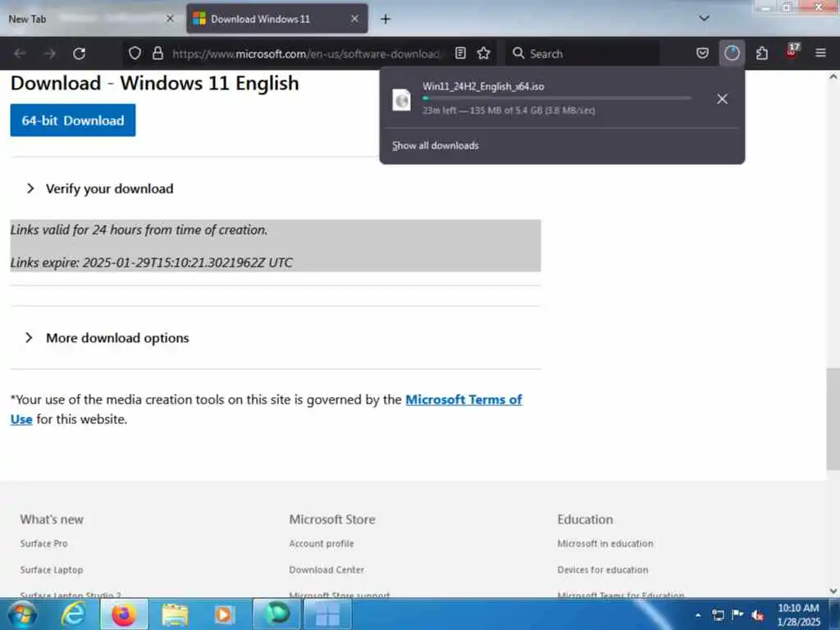Screen dimensions: 840x630
Task: Click the ISO download progress bar
Action: (x=557, y=98)
